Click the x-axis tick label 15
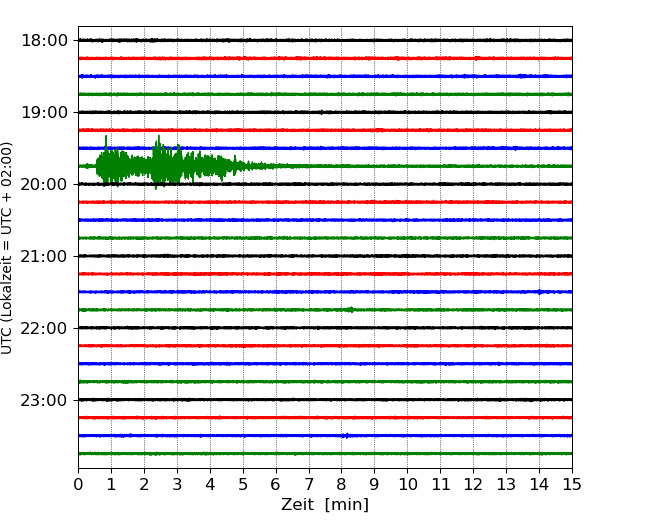Screen dimensions: 650x520 (x=572, y=484)
